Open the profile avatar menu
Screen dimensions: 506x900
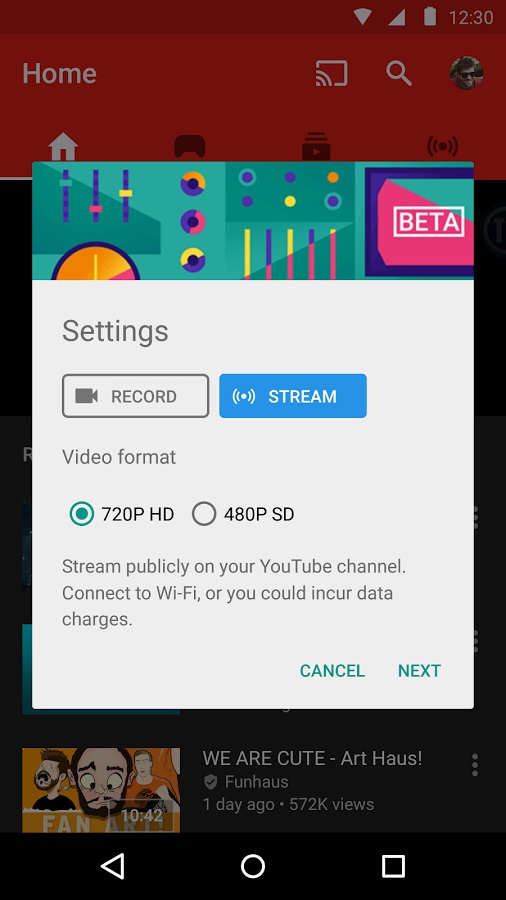(x=466, y=73)
